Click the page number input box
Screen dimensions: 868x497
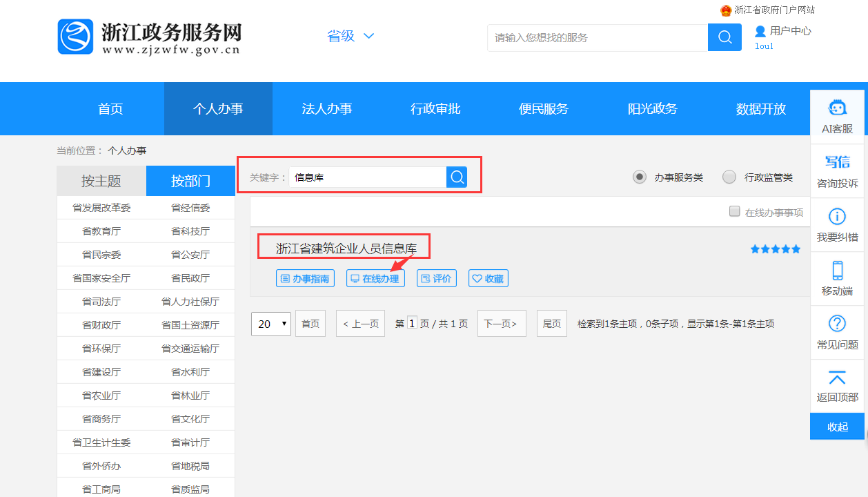click(412, 323)
